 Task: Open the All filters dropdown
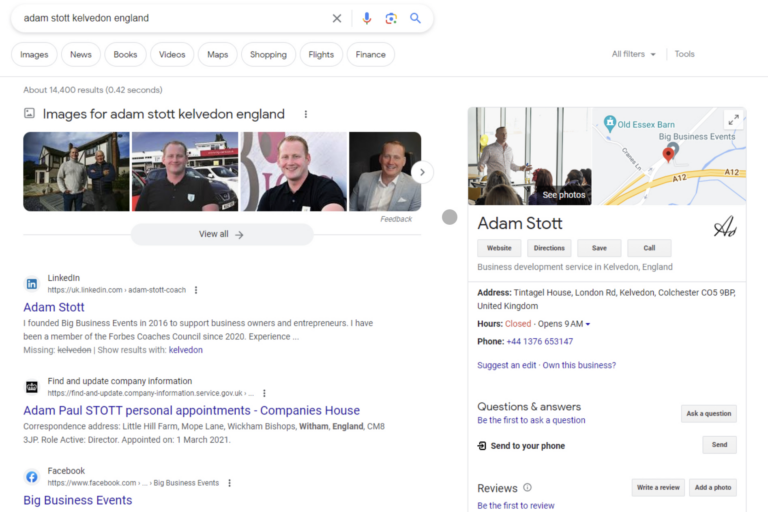pos(633,54)
